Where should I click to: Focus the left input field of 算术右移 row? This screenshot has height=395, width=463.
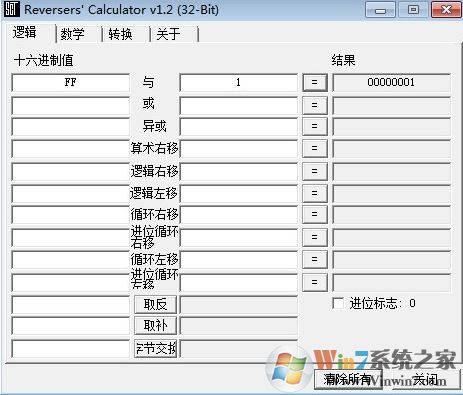click(x=70, y=148)
